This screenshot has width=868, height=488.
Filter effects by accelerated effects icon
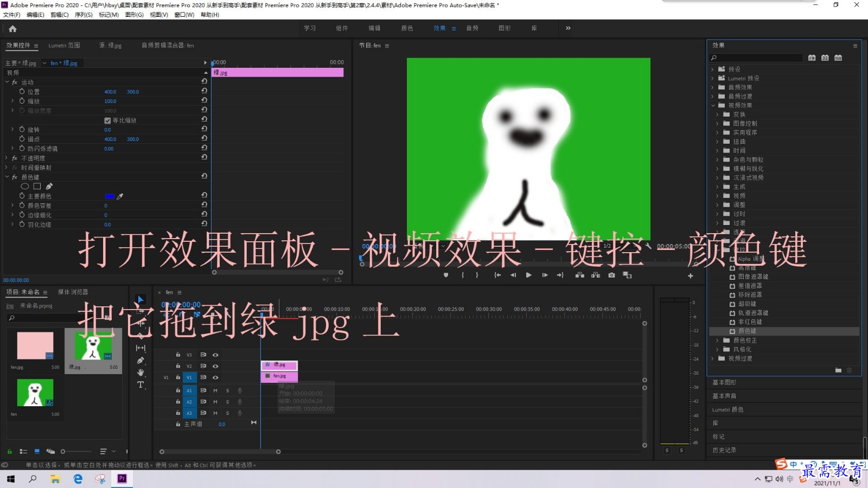tap(812, 57)
